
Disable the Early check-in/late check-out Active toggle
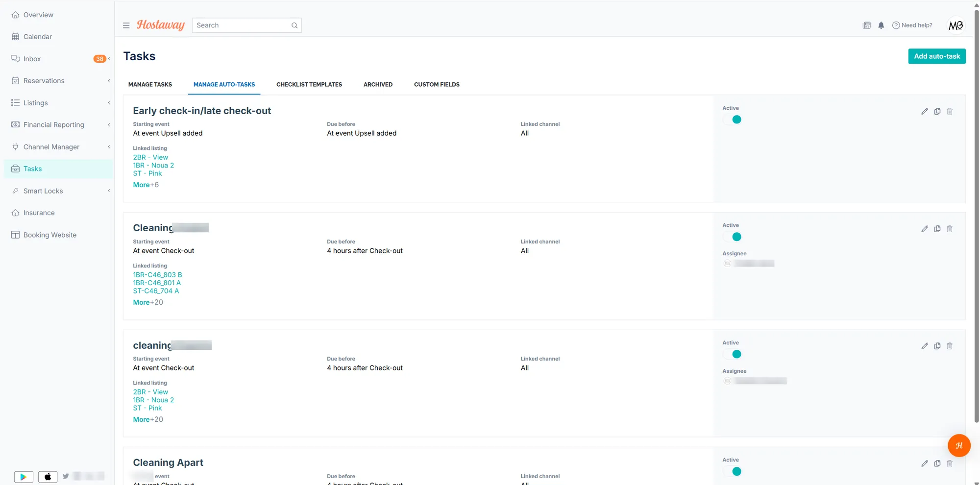pos(733,120)
